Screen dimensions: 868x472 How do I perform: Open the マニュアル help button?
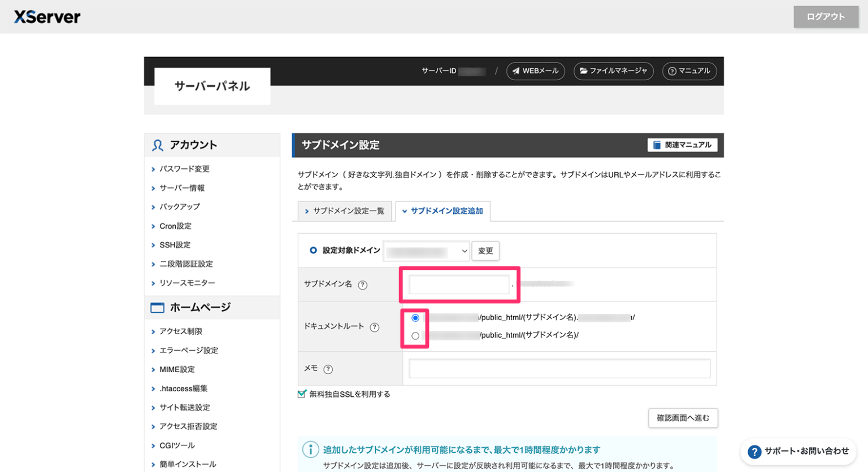pos(689,71)
